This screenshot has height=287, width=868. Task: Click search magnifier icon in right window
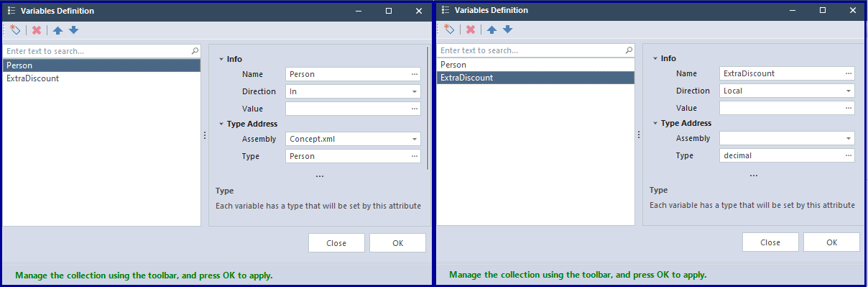(629, 50)
